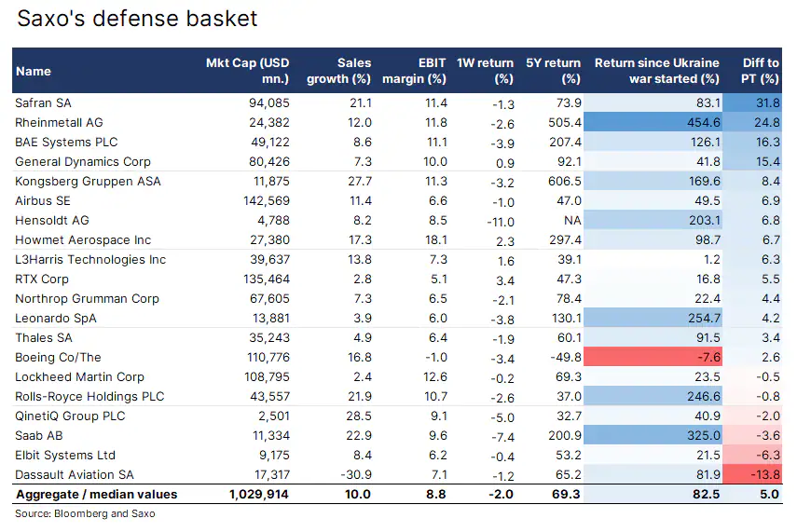Click the Saab AB row name
The image size is (797, 532).
pos(39,435)
